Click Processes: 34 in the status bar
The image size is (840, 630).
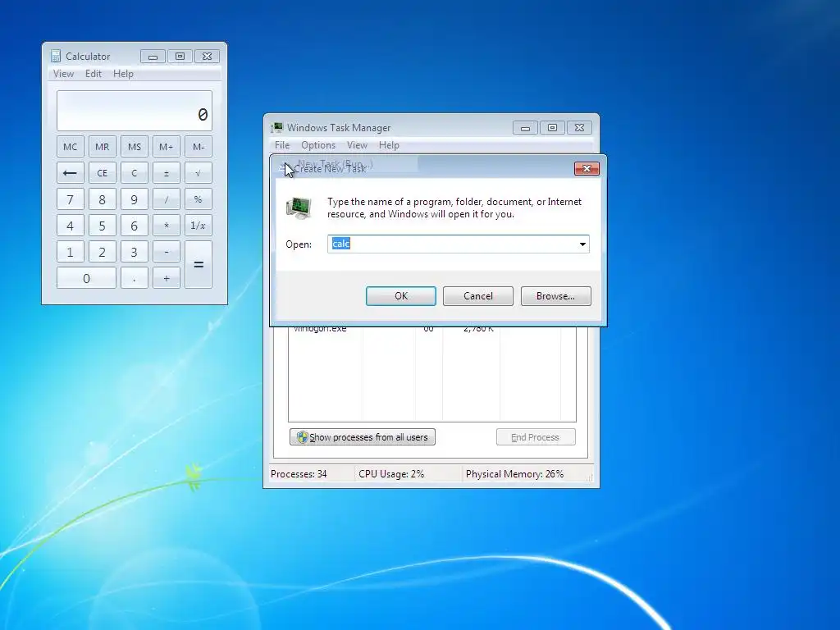[x=299, y=474]
